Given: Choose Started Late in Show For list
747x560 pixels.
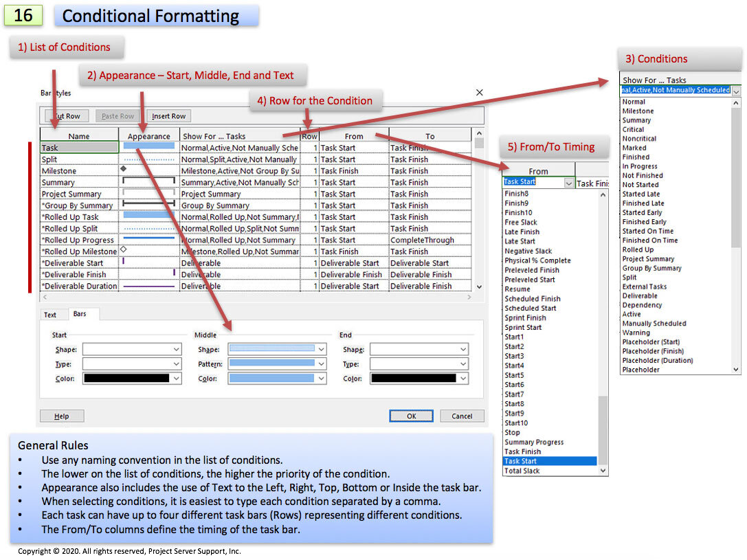Looking at the screenshot, I should 640,194.
